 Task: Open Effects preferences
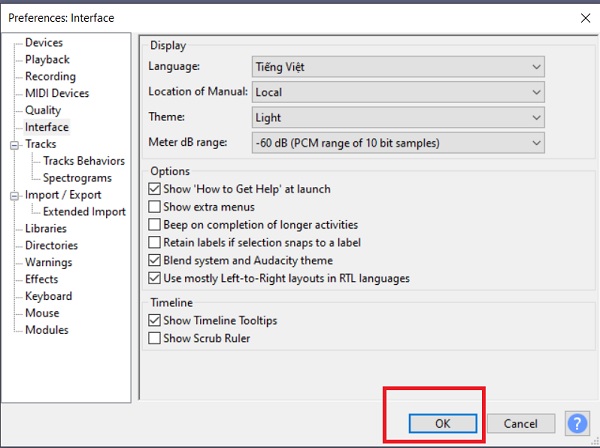pyautogui.click(x=42, y=279)
